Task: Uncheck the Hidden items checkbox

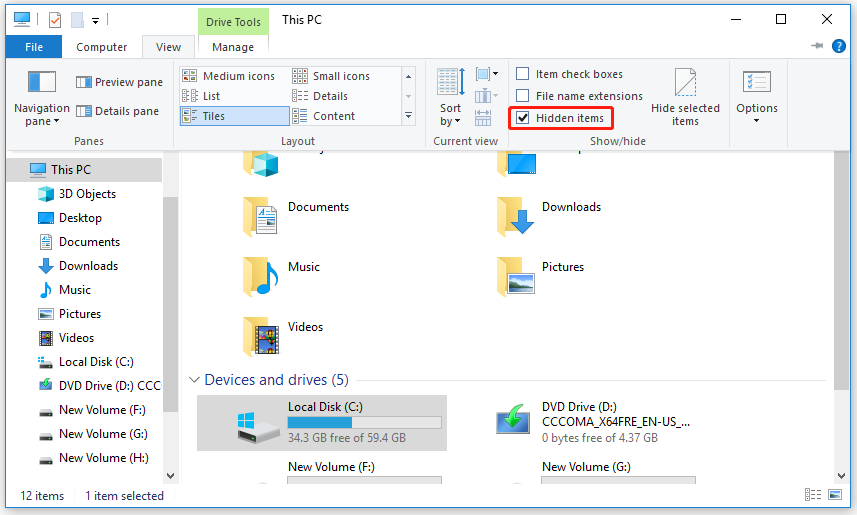Action: (x=523, y=118)
